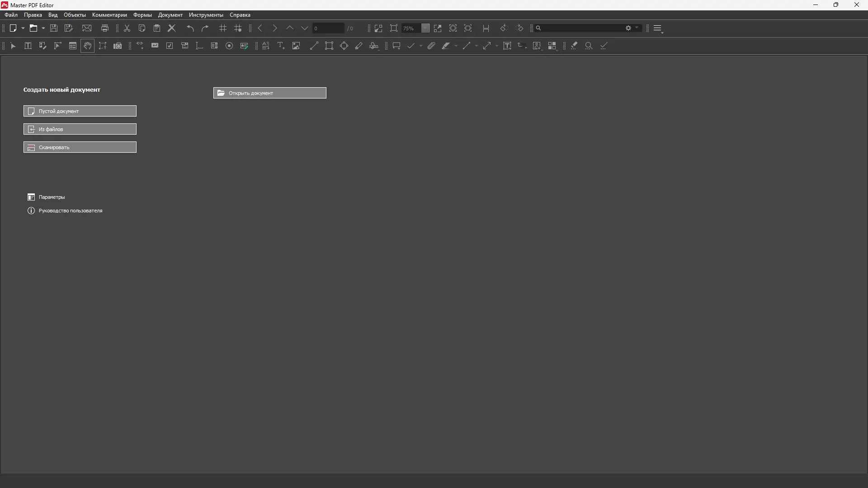Open the Комментарии menu
The width and height of the screenshot is (868, 488).
[108, 15]
